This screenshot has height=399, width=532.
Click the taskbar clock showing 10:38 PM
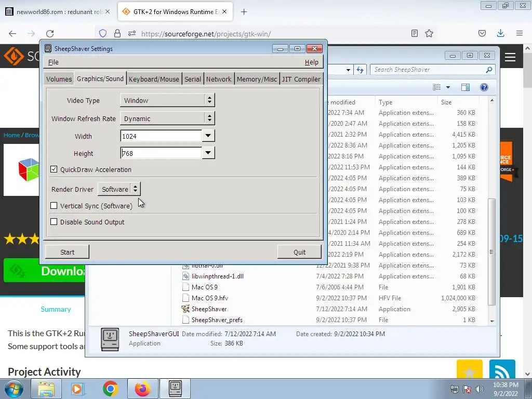[x=505, y=389]
